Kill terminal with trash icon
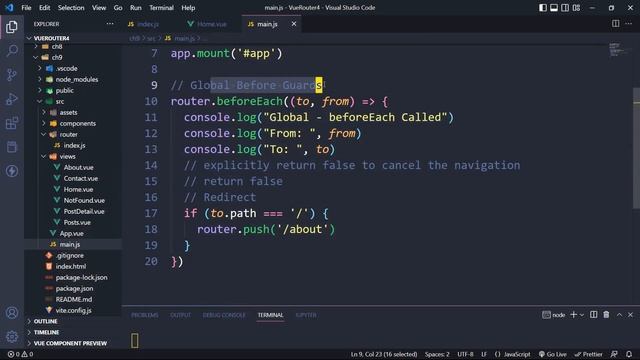 [x=606, y=315]
